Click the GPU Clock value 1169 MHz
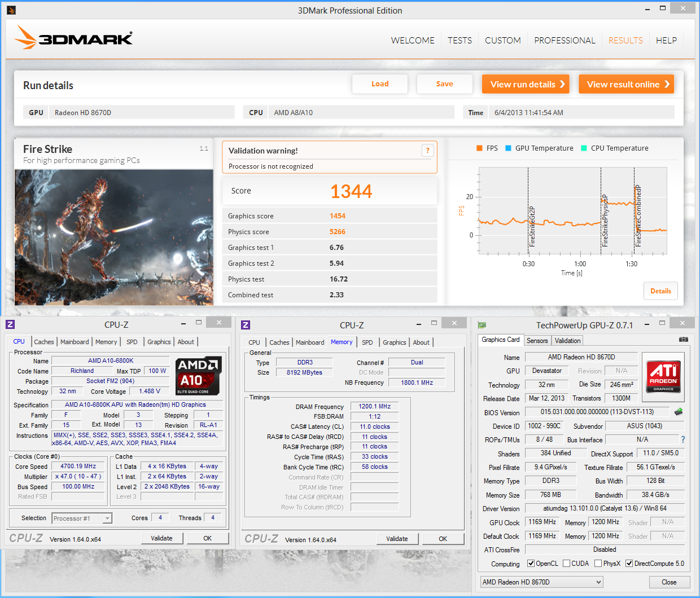 [x=542, y=522]
